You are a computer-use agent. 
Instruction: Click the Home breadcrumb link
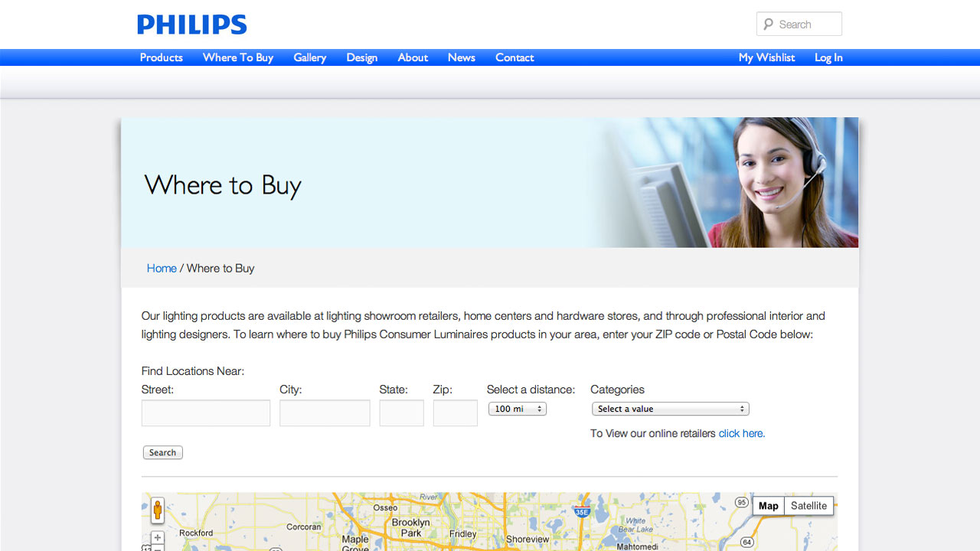162,269
